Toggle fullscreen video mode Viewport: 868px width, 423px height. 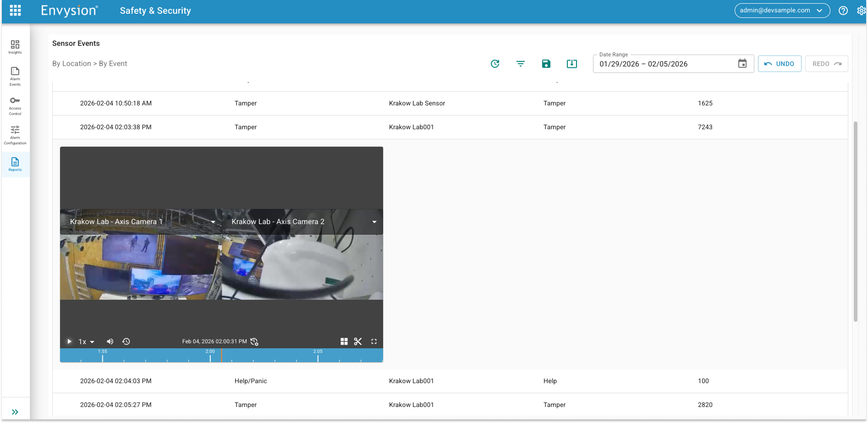[x=374, y=341]
